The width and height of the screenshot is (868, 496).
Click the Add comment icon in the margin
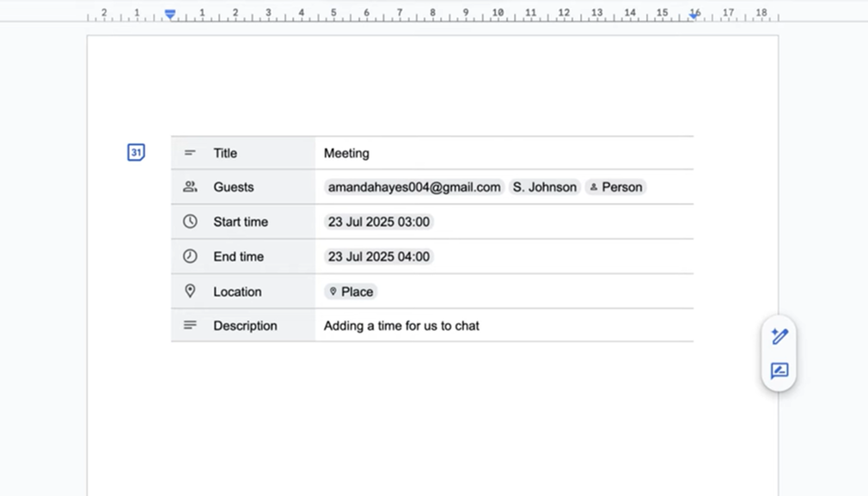point(779,371)
